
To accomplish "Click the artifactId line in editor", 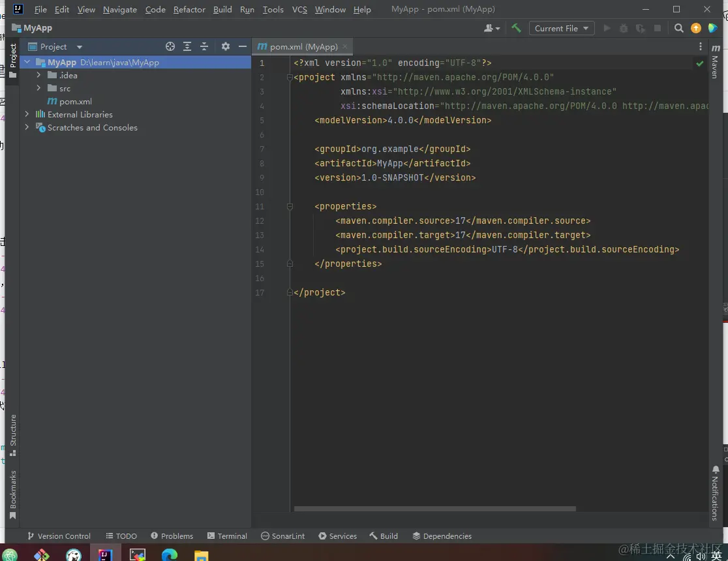I will tap(392, 164).
